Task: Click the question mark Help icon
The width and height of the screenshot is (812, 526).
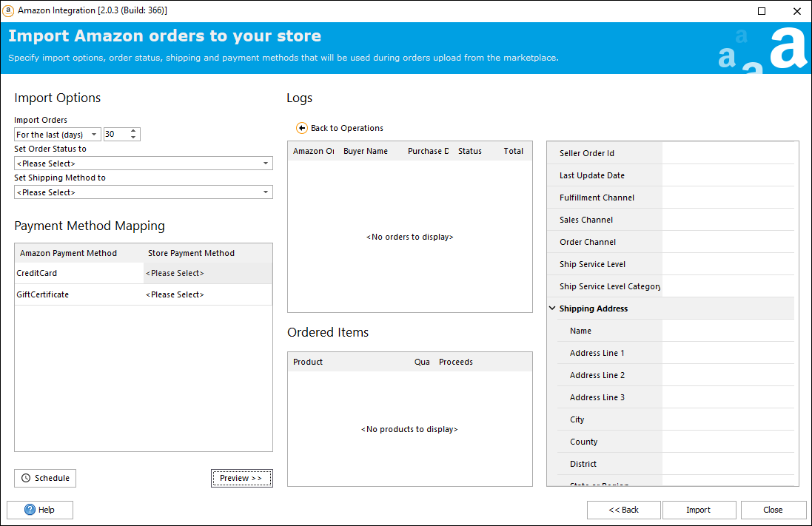Action: pyautogui.click(x=30, y=510)
